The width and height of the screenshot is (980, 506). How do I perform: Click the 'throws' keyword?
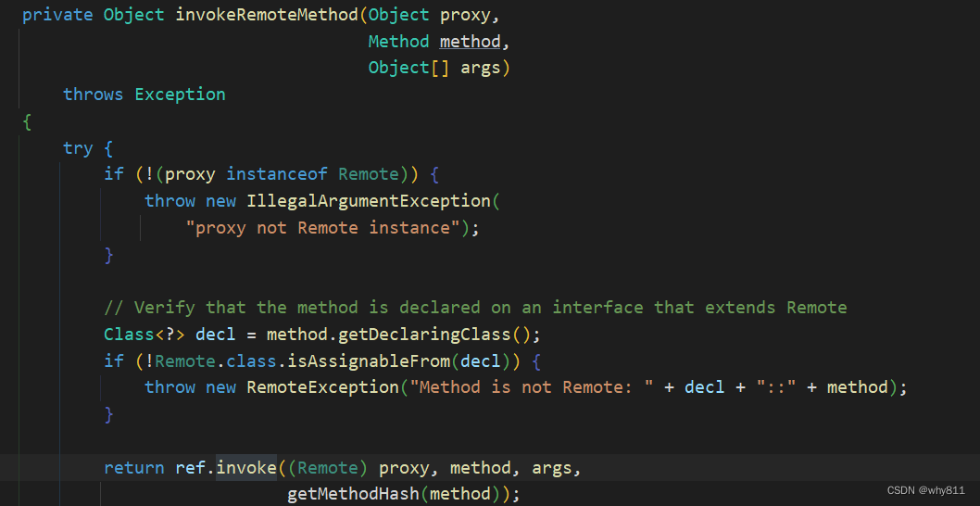tap(94, 95)
